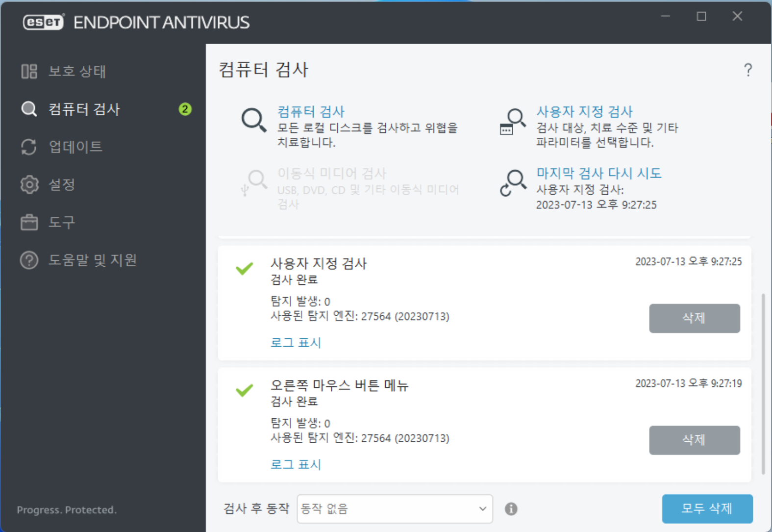Screen dimensions: 772x532
Task: Open 사용자 지정 검사 link
Action: tap(584, 111)
